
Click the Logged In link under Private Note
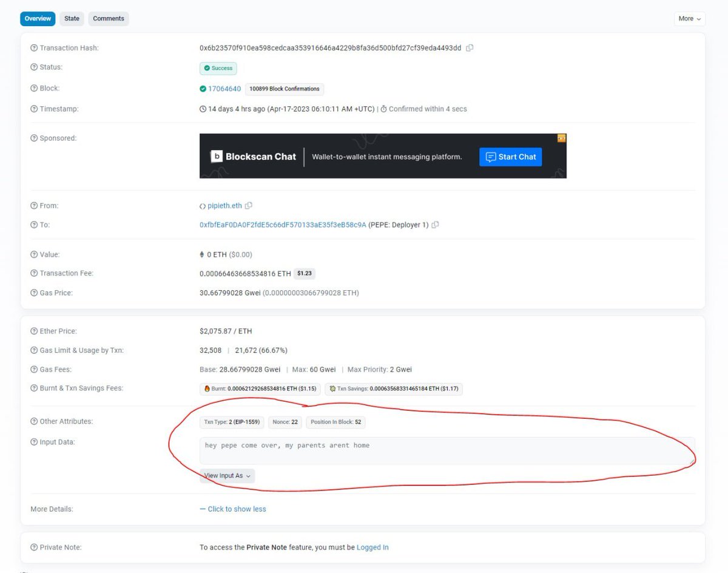[x=372, y=547]
